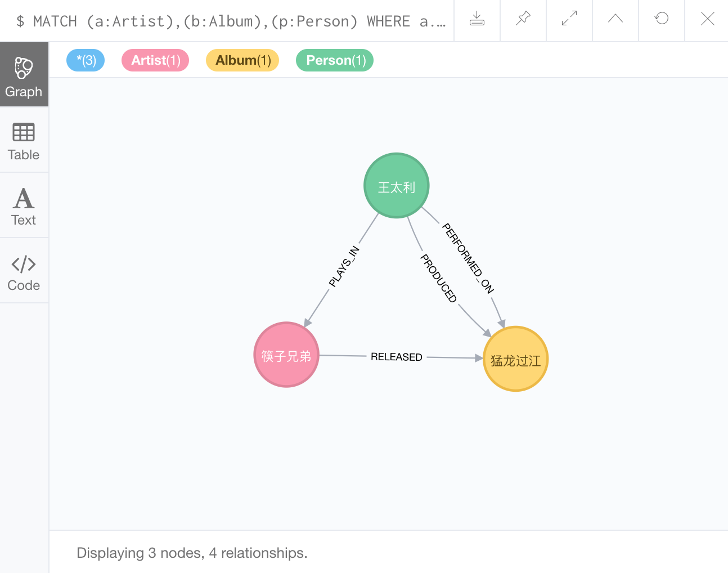Open the Text view

tap(24, 207)
